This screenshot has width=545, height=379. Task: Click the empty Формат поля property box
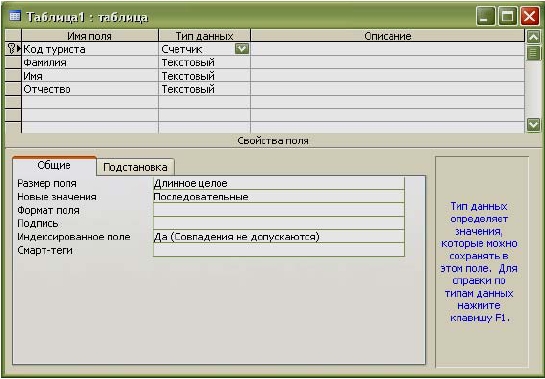point(279,210)
